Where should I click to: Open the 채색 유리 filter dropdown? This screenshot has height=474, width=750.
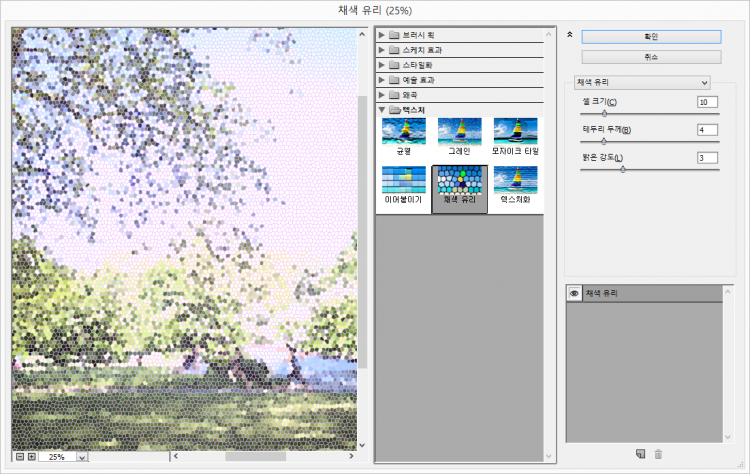tap(641, 82)
